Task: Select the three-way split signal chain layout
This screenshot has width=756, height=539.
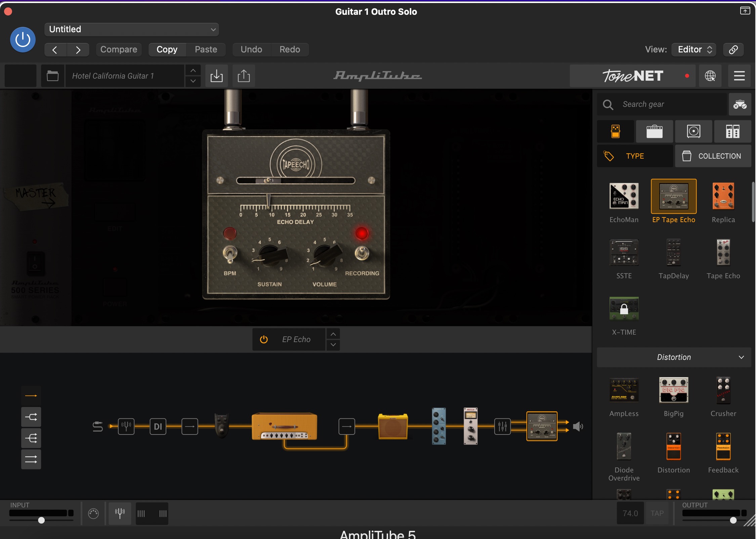Action: pyautogui.click(x=31, y=438)
